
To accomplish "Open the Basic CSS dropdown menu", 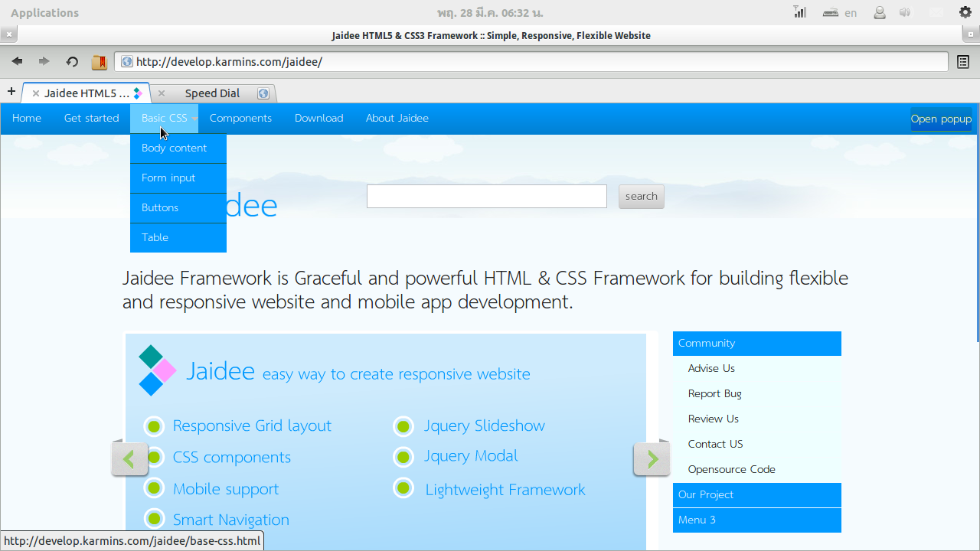I will [164, 118].
